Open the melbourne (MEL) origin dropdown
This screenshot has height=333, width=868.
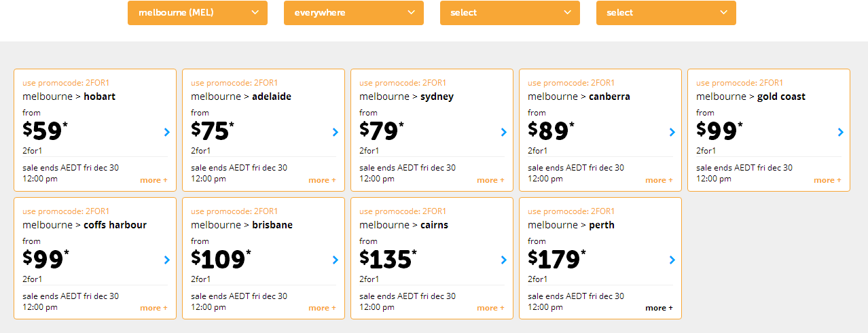pyautogui.click(x=197, y=12)
